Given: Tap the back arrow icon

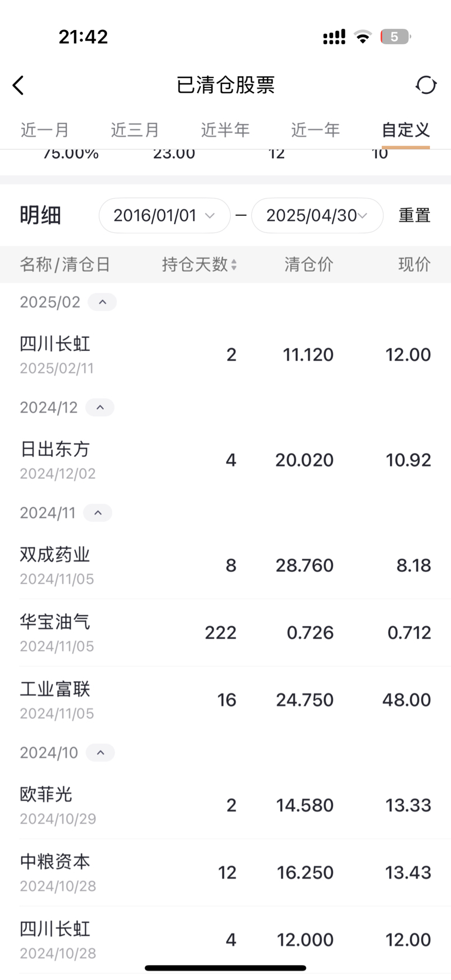Looking at the screenshot, I should coord(18,85).
